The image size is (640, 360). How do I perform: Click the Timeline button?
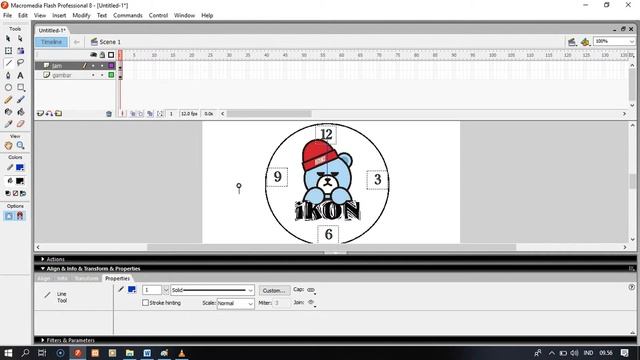click(51, 42)
